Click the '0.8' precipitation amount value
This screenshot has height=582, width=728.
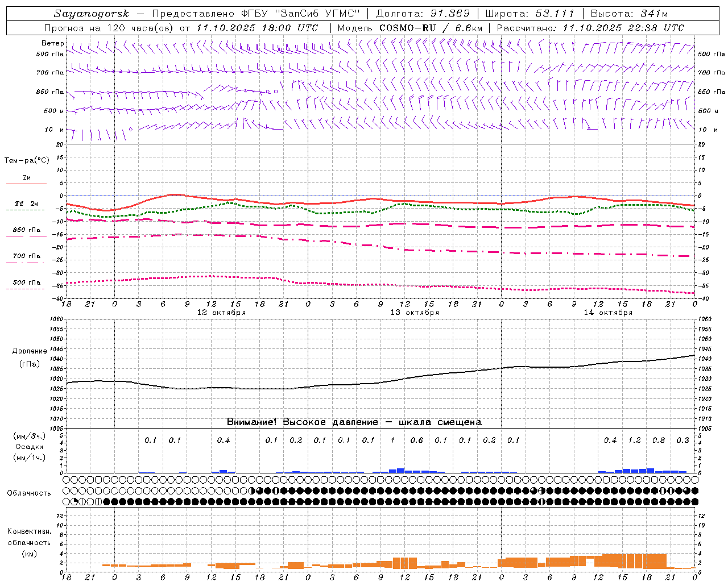tap(659, 440)
